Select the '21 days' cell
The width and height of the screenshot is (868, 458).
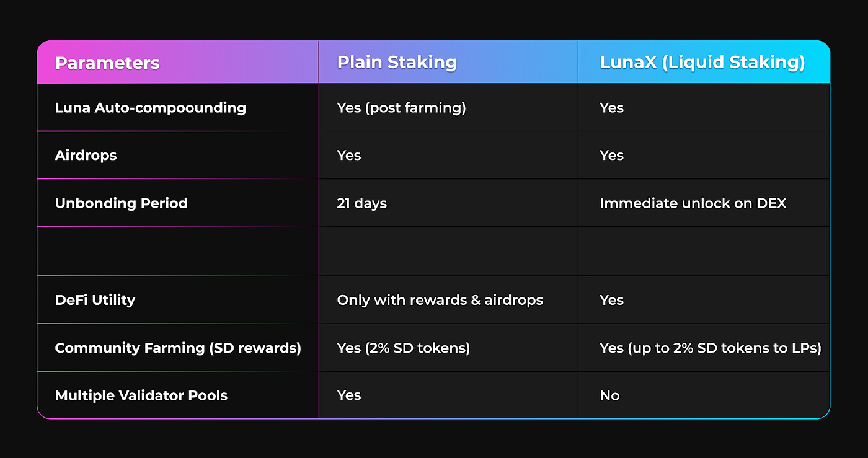pyautogui.click(x=362, y=203)
